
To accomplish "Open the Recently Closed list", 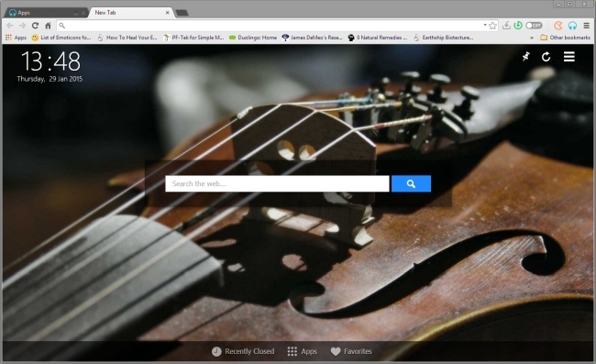I will pyautogui.click(x=243, y=351).
